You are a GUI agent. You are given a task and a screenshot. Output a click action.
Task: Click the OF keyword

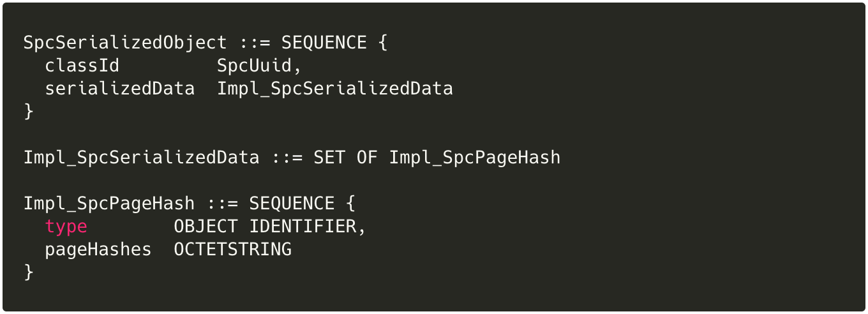pyautogui.click(x=366, y=157)
